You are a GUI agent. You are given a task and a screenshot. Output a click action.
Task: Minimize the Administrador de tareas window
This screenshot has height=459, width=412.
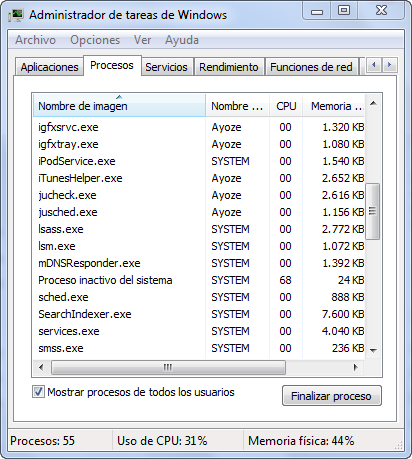317,11
